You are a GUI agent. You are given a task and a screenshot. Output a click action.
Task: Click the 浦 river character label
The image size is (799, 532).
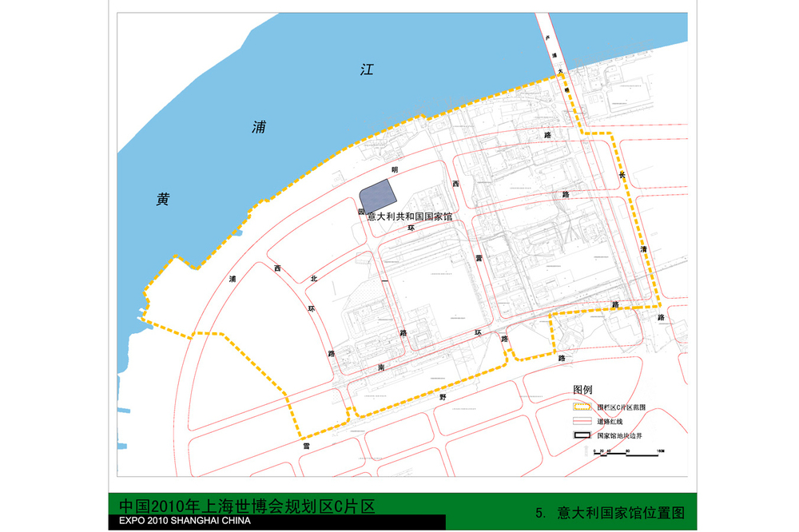(x=258, y=127)
